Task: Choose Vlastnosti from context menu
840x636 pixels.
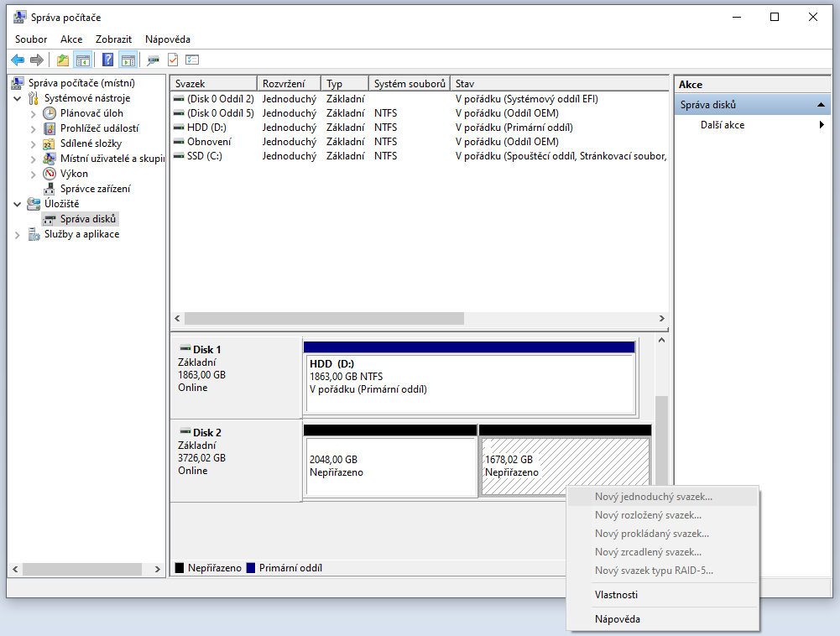Action: point(616,595)
